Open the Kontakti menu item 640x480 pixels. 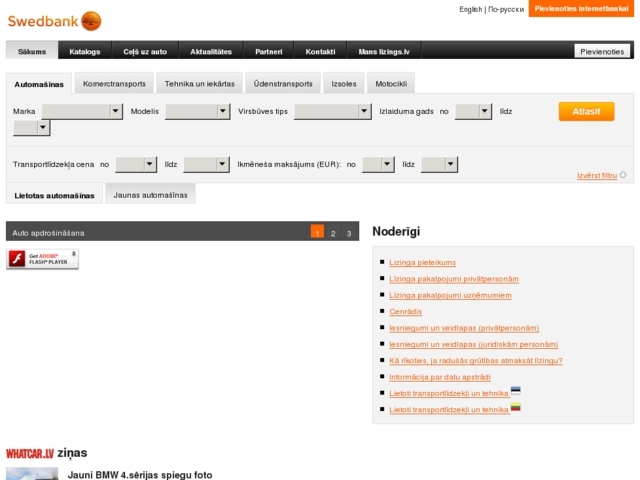tap(320, 51)
